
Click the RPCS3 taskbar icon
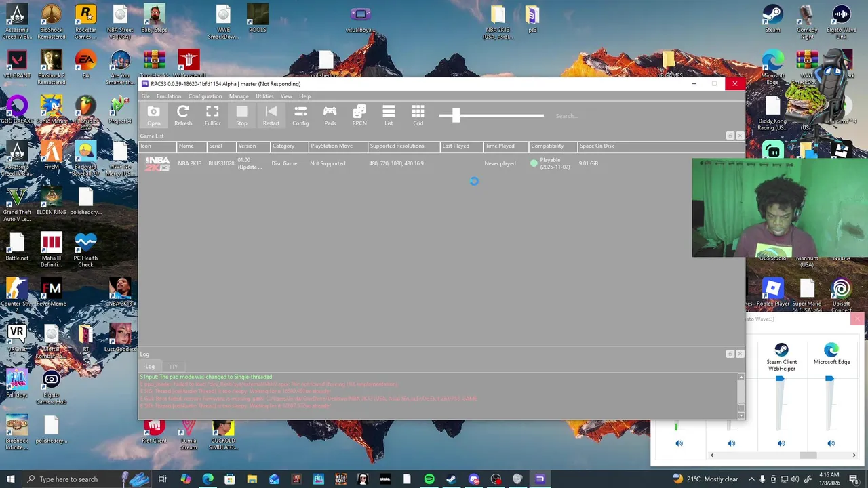click(540, 479)
